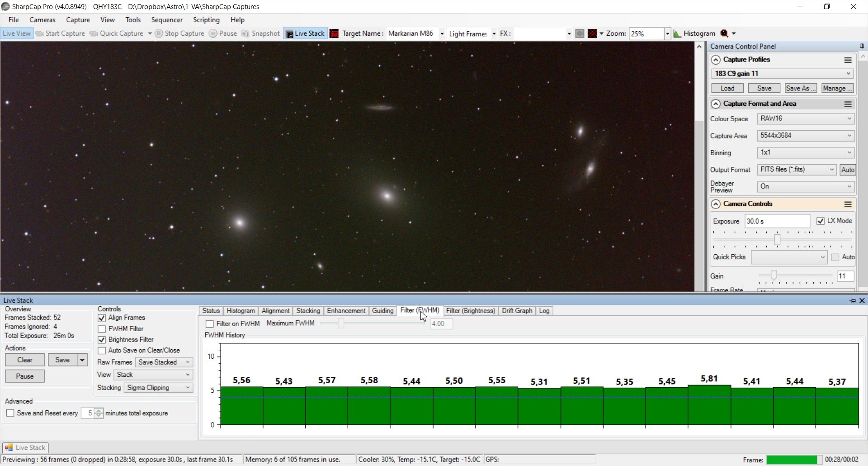Toggle the LX Mode checkbox
The width and height of the screenshot is (868, 466).
821,221
